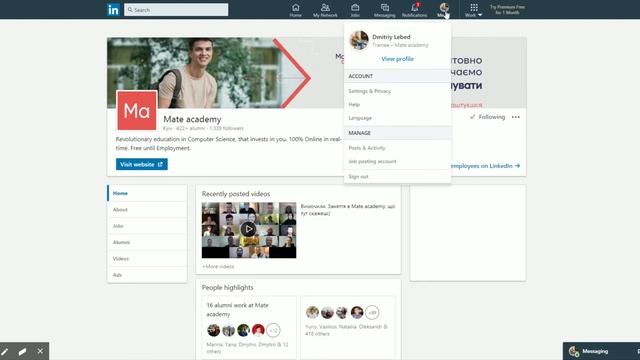The image size is (640, 360).
Task: Click +99 followers avatar counter
Action: coord(372,313)
